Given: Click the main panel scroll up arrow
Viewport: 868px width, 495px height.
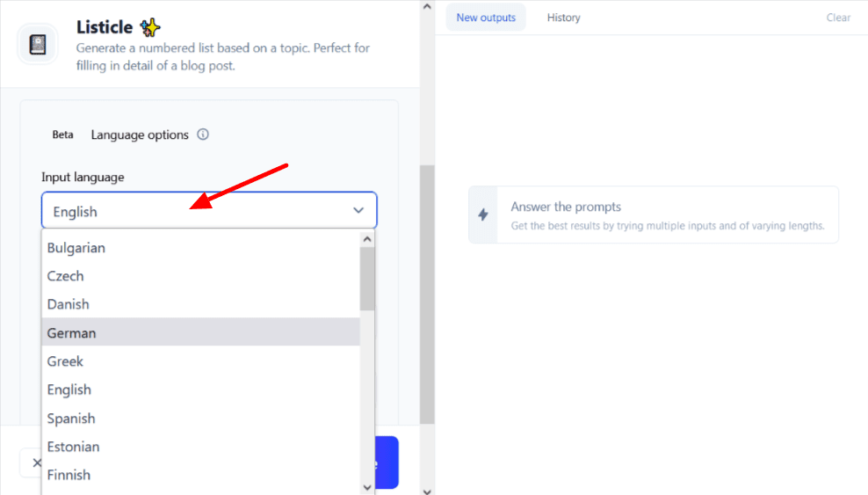Looking at the screenshot, I should click(427, 7).
